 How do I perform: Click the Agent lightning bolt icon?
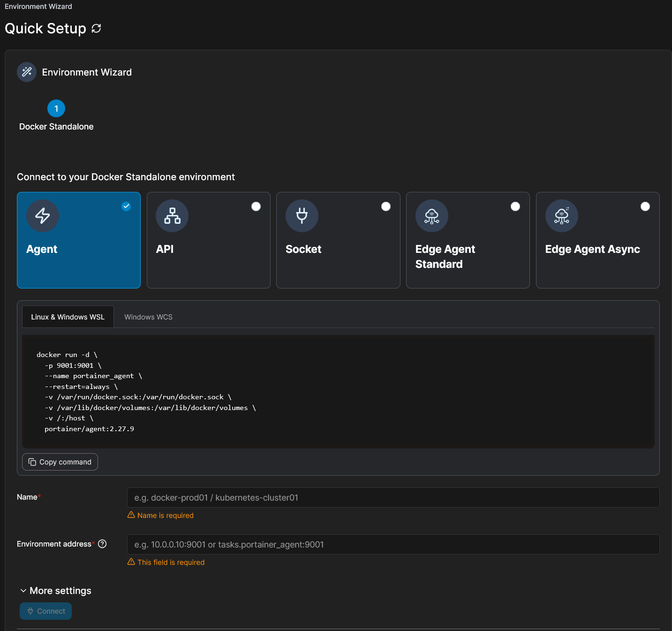pos(43,216)
